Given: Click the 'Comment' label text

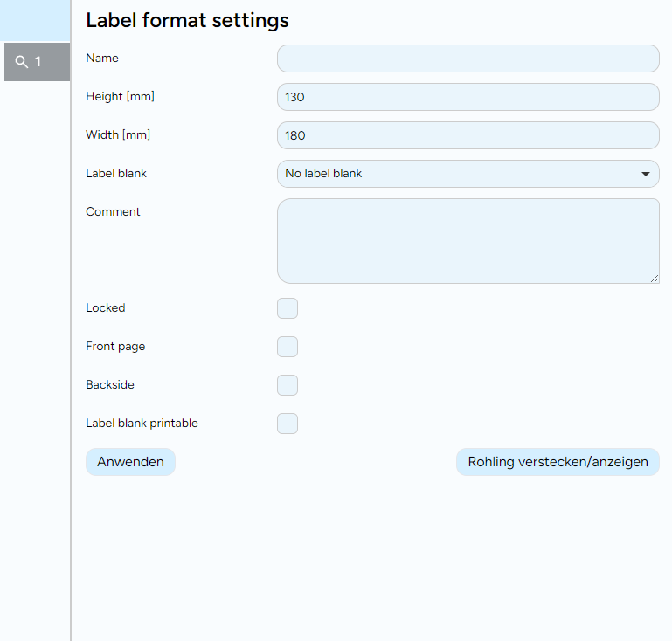Looking at the screenshot, I should 113,212.
